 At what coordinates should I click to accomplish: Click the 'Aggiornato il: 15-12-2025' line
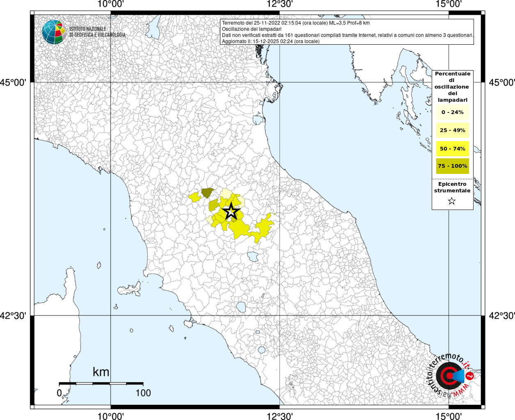(271, 41)
